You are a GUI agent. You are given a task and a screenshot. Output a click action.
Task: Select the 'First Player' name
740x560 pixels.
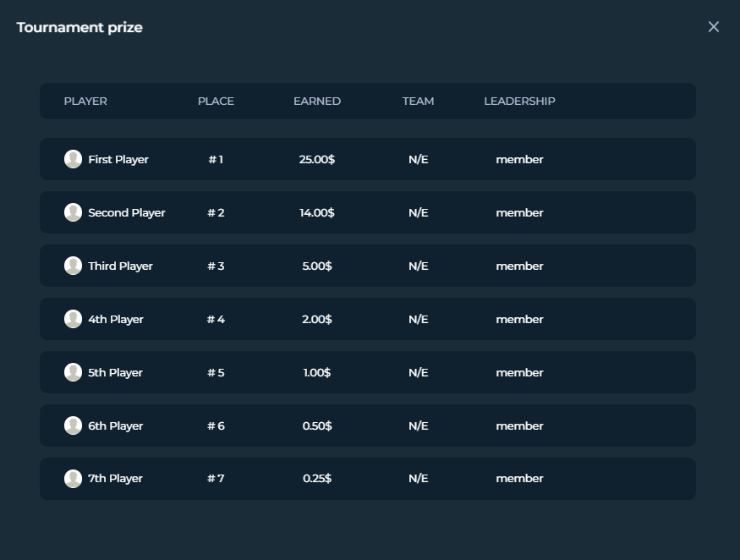[x=118, y=160]
